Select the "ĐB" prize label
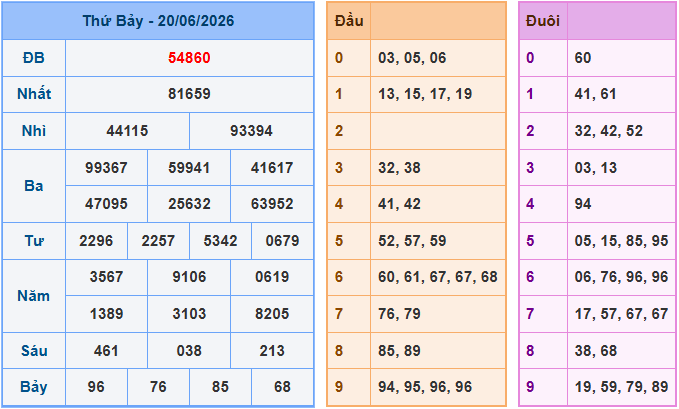The width and height of the screenshot is (679, 409). (x=34, y=58)
